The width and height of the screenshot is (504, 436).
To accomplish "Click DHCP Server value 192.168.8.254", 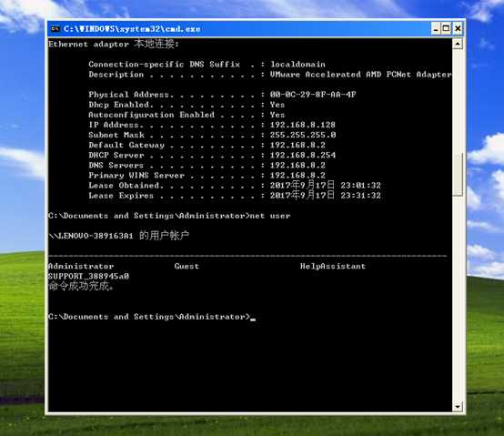I will [x=302, y=155].
